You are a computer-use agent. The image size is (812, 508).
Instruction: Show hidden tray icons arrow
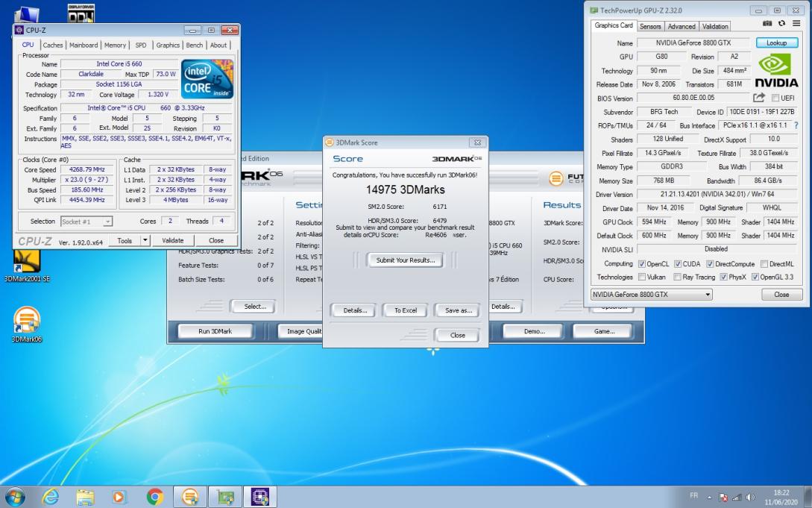pos(709,498)
